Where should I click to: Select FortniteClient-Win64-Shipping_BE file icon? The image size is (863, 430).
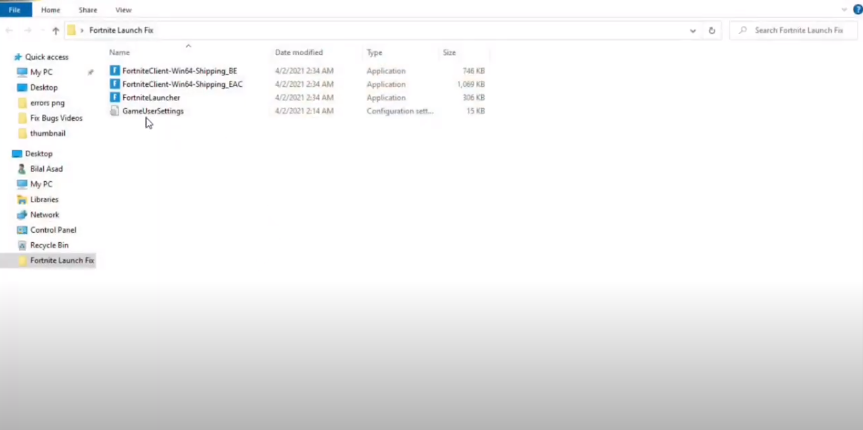(114, 70)
